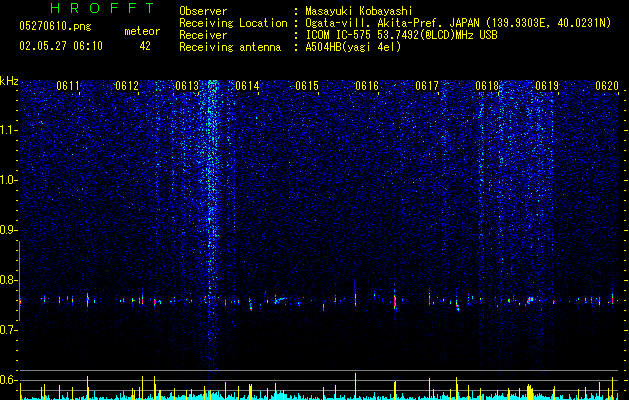Click the Receiving Location field label

(x=233, y=23)
